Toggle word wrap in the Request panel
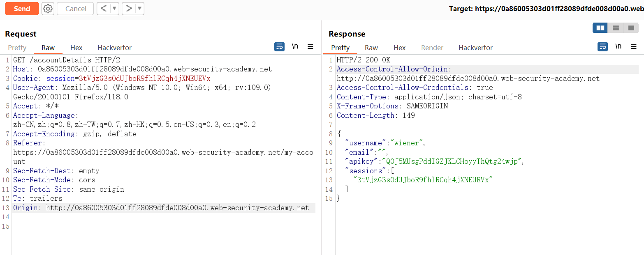The width and height of the screenshot is (644, 255). click(279, 47)
